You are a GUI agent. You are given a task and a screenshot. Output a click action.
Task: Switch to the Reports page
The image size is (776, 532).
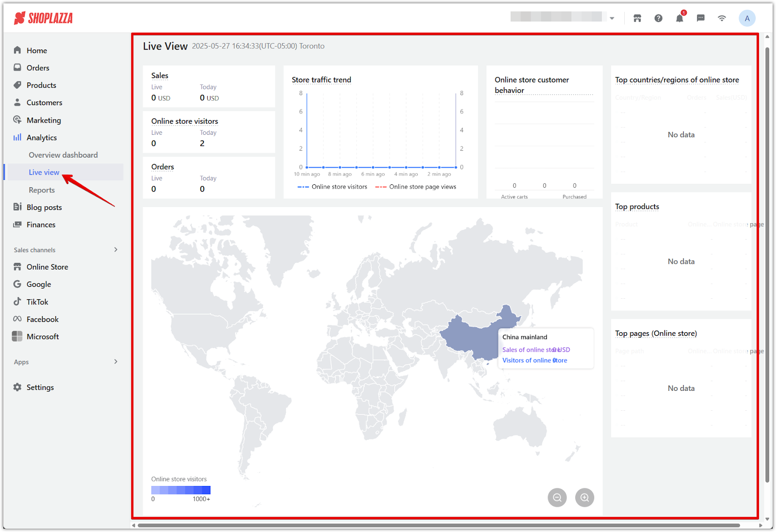pos(42,190)
